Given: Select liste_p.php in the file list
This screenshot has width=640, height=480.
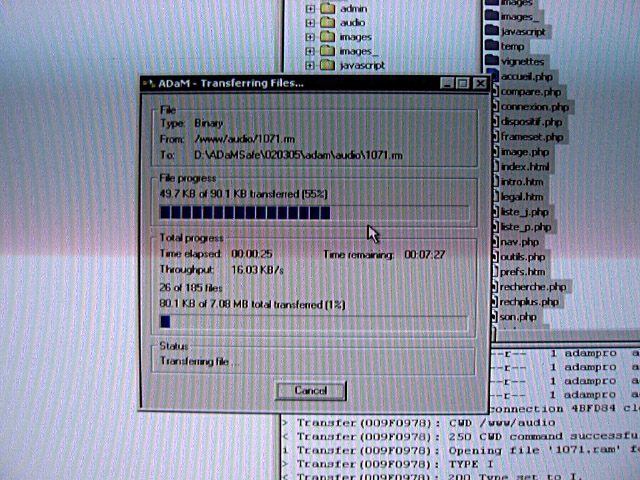Looking at the screenshot, I should pos(526,227).
